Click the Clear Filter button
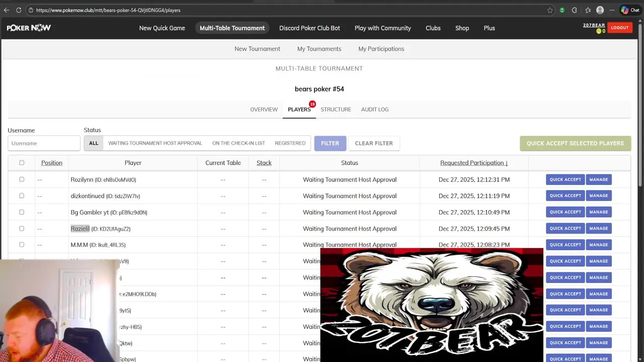The width and height of the screenshot is (644, 362). 374,143
